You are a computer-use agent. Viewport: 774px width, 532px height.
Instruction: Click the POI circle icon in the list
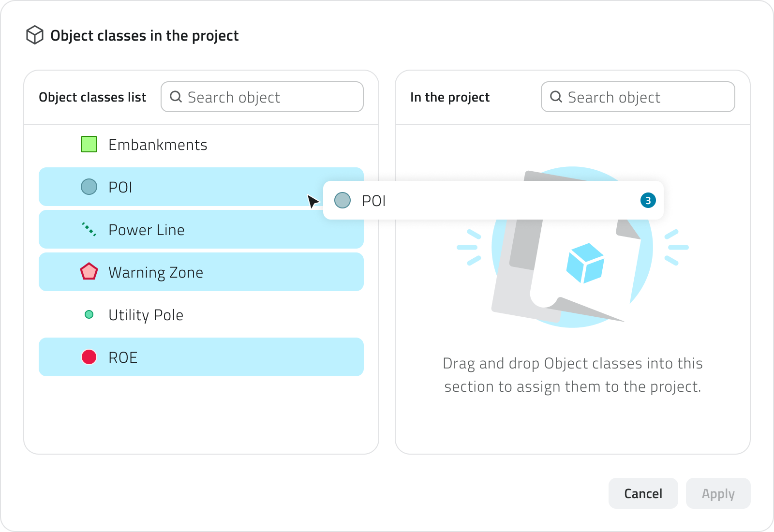pyautogui.click(x=89, y=187)
